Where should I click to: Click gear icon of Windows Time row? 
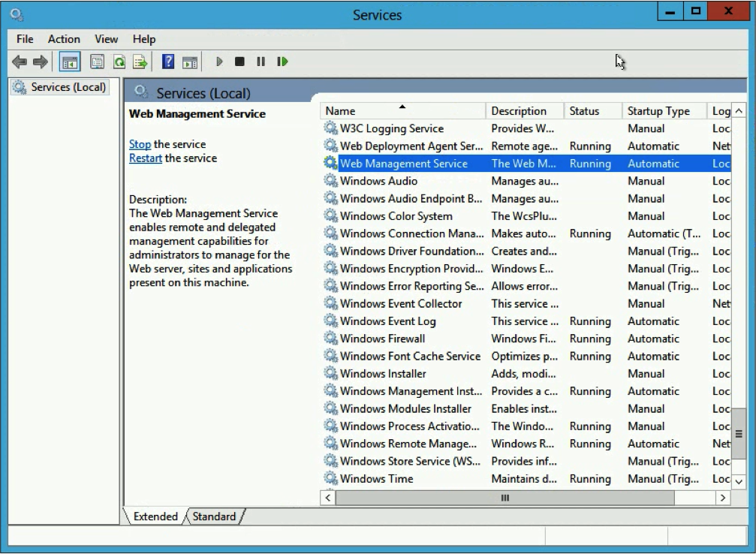(330, 478)
